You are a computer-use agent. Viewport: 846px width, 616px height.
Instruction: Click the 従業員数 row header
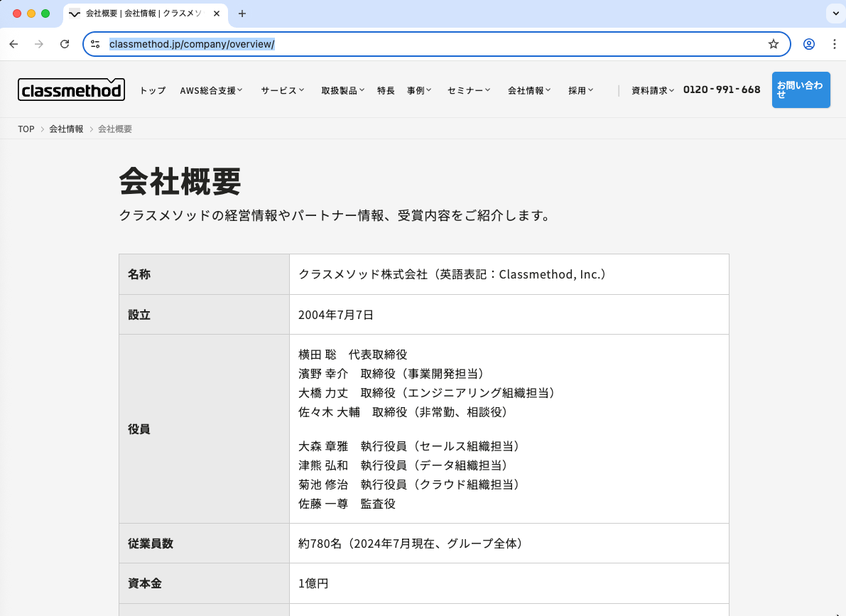tap(204, 544)
